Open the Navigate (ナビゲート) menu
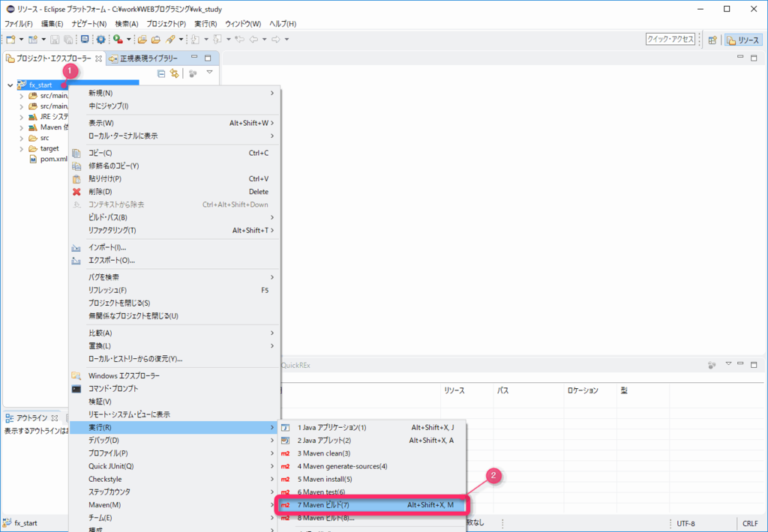 coord(89,23)
